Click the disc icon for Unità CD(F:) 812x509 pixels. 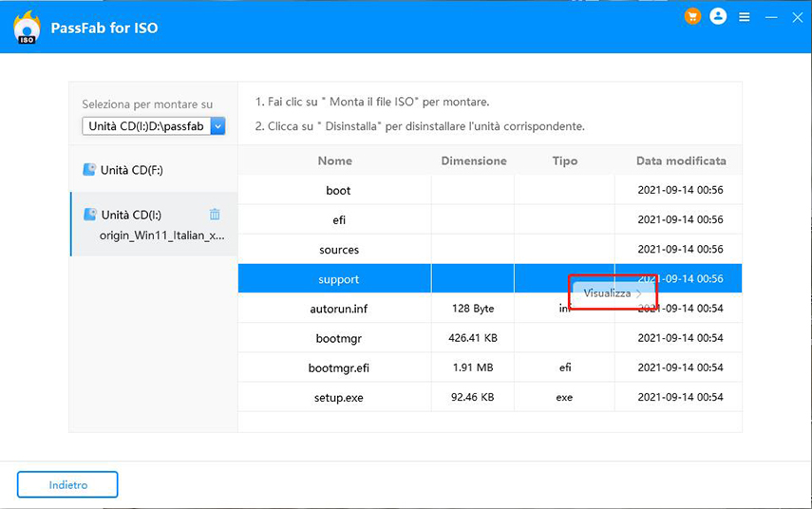point(88,170)
